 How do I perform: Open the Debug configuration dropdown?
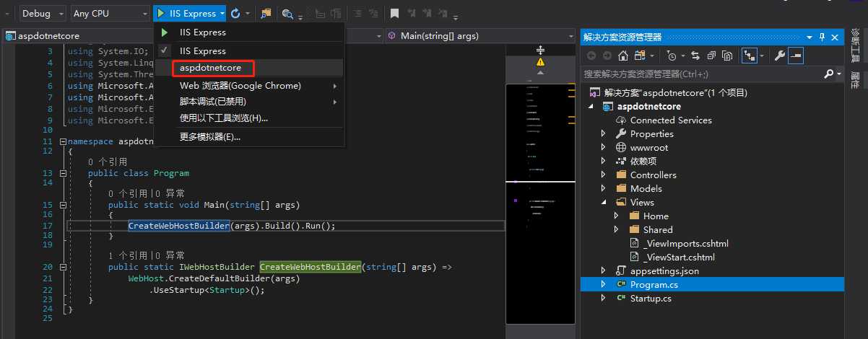(41, 13)
